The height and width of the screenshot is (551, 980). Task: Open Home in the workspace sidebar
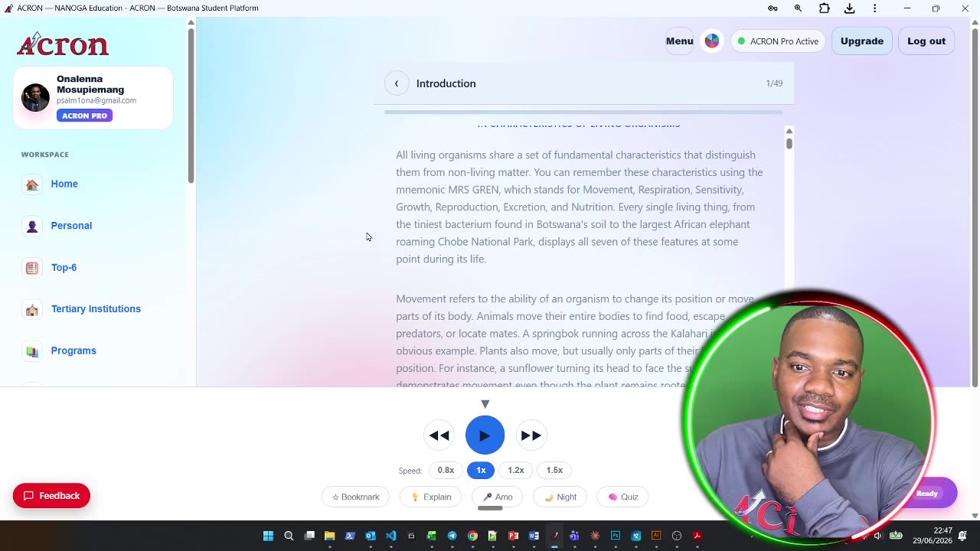pyautogui.click(x=64, y=184)
